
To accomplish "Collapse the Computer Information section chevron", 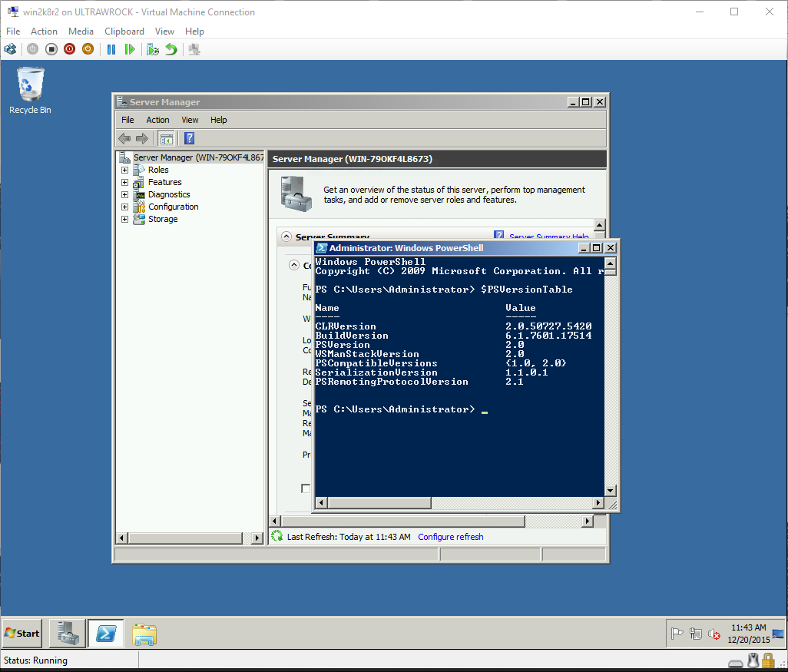I will [x=294, y=265].
